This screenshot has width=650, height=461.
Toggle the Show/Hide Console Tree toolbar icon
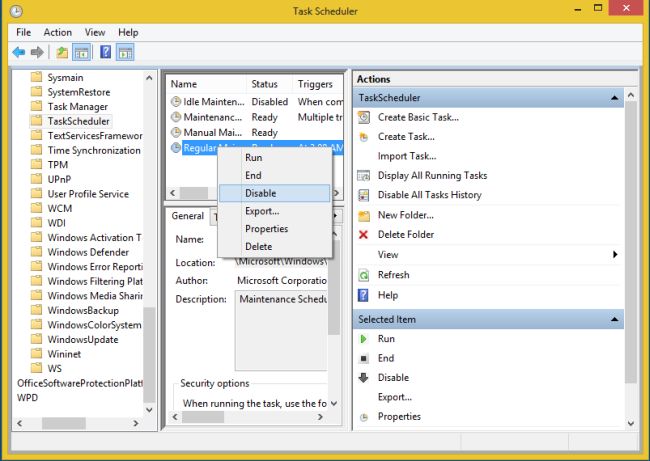pyautogui.click(x=82, y=53)
